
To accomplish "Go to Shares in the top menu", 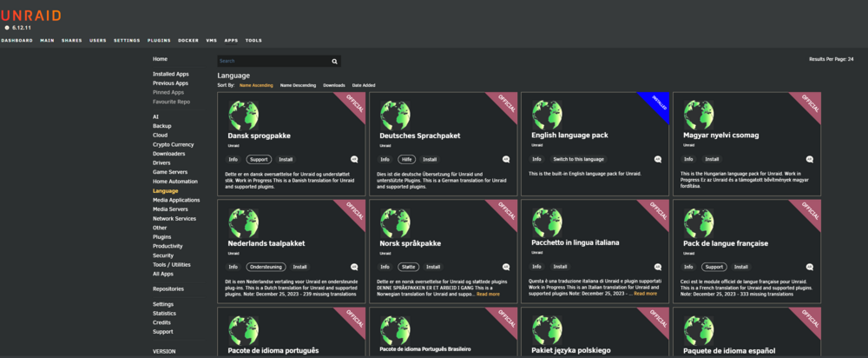I will [72, 41].
